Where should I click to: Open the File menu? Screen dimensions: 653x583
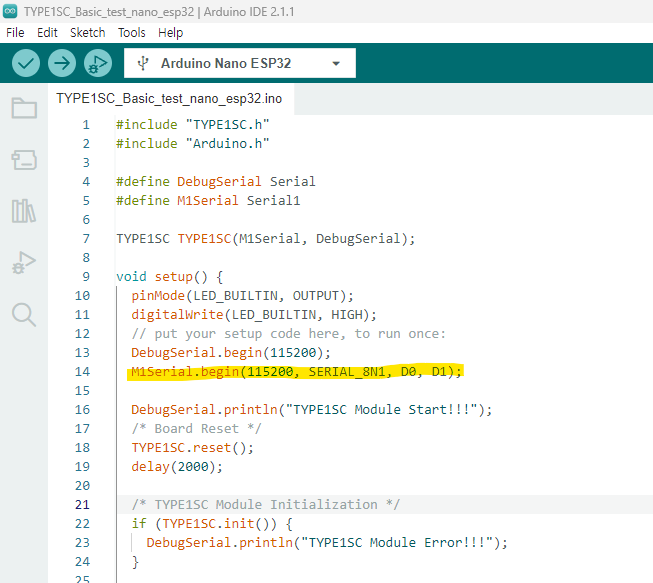pyautogui.click(x=15, y=32)
